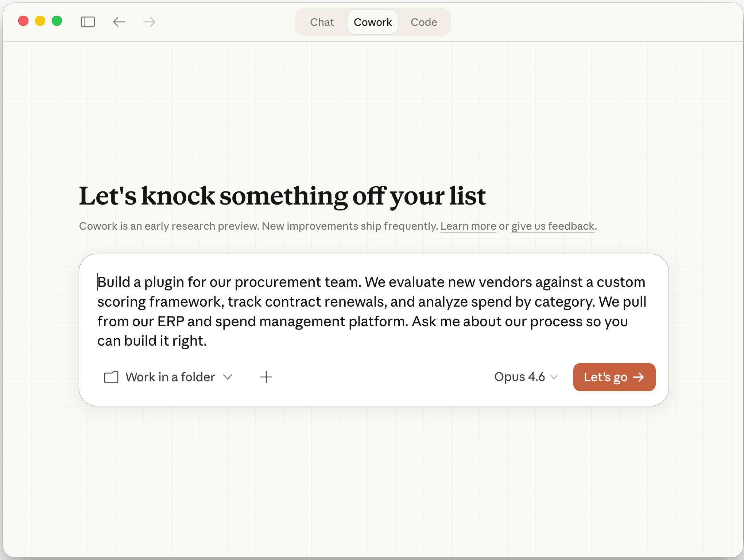Click the Work in a folder selector
This screenshot has height=560, width=744.
[x=170, y=377]
